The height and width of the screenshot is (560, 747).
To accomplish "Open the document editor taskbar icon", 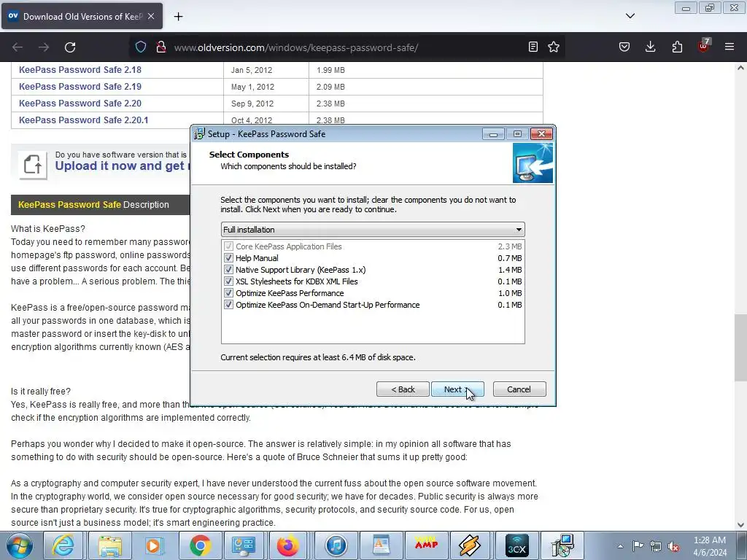I will (x=381, y=545).
